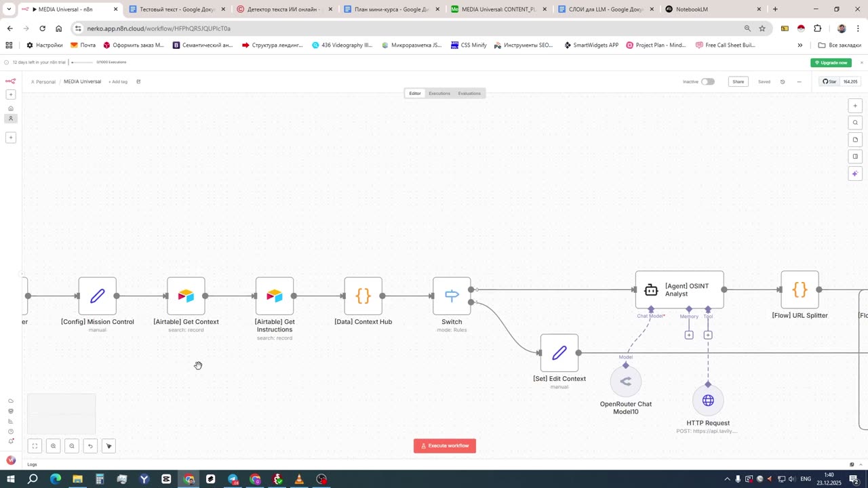Image resolution: width=868 pixels, height=488 pixels.
Task: Open notifications bell in sidebar
Action: [x=10, y=441]
